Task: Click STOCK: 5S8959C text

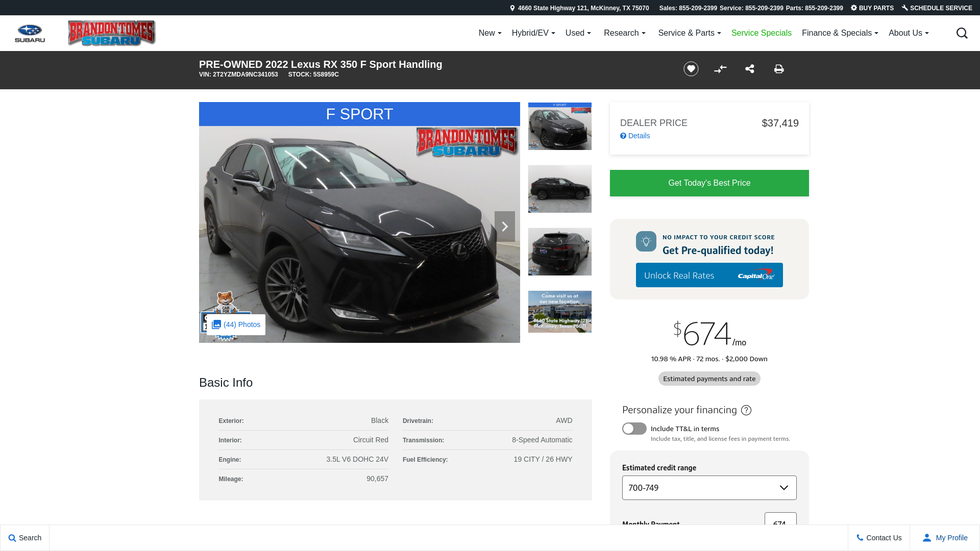Action: [313, 74]
